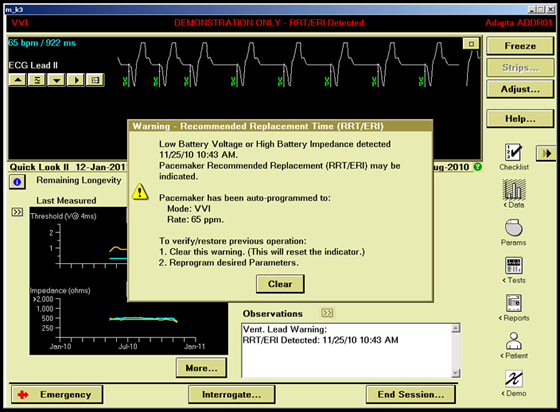Select 'Vent. Lead Warning:' observation line
560x412 pixels.
coord(285,329)
